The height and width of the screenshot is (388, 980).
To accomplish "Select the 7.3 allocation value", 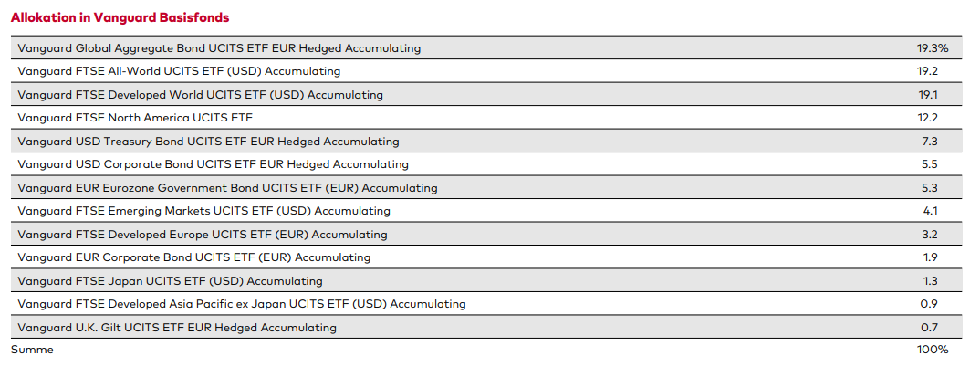I will click(930, 142).
